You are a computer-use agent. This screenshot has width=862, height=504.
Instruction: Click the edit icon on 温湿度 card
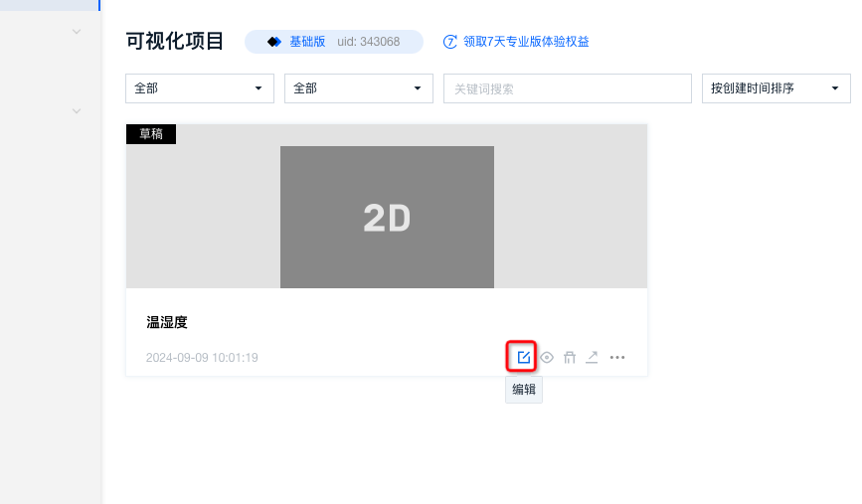[523, 357]
